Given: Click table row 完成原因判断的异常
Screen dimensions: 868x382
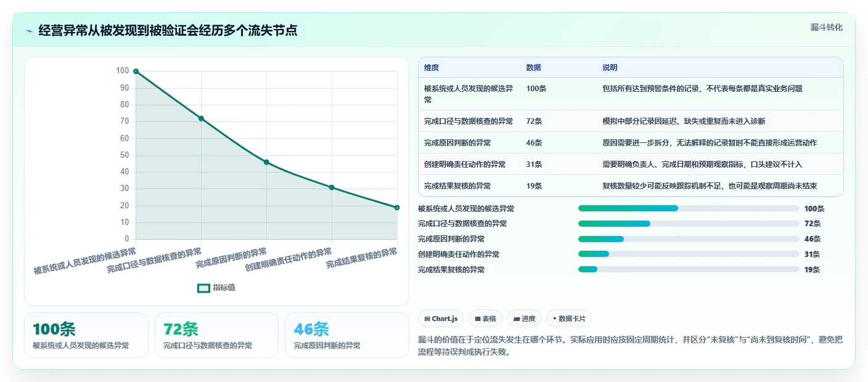Looking at the screenshot, I should point(631,143).
